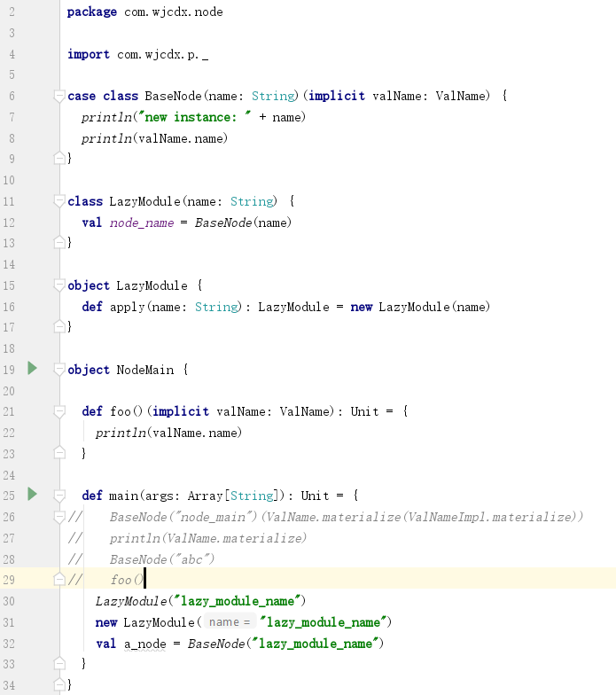
Task: Click apply method name on line 16
Action: tap(128, 307)
